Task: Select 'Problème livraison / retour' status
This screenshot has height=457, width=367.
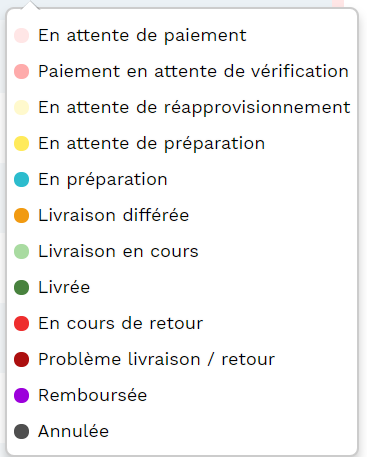Action: click(182, 359)
